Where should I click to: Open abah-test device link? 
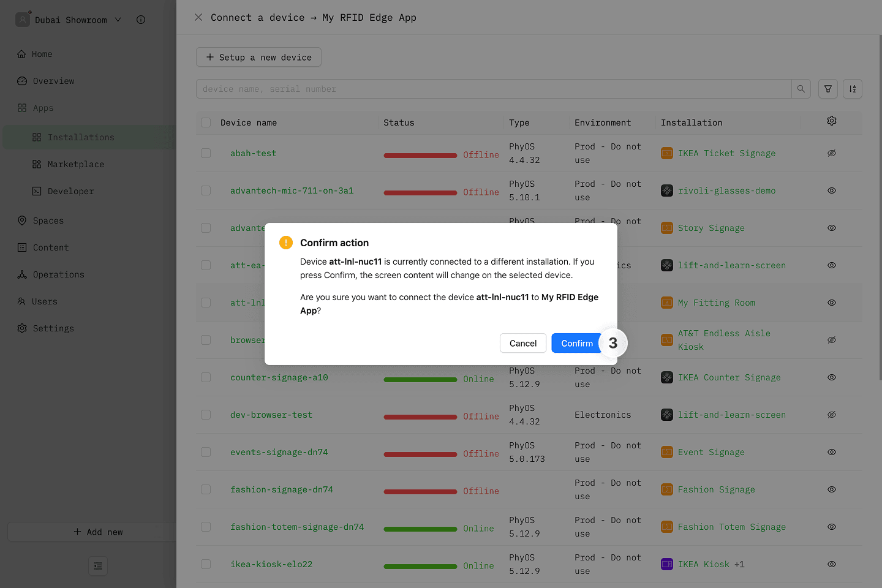point(254,153)
